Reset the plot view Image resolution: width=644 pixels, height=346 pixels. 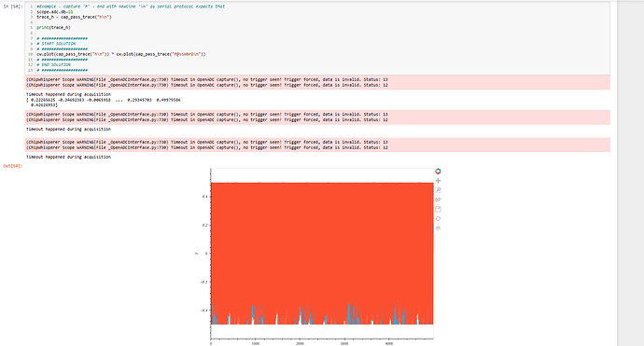tap(438, 219)
